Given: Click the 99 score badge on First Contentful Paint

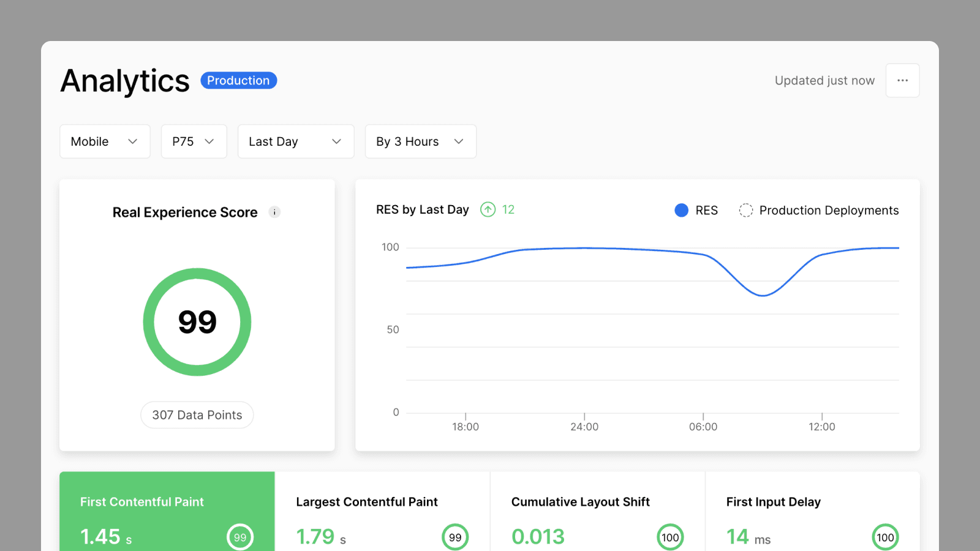Looking at the screenshot, I should (240, 537).
